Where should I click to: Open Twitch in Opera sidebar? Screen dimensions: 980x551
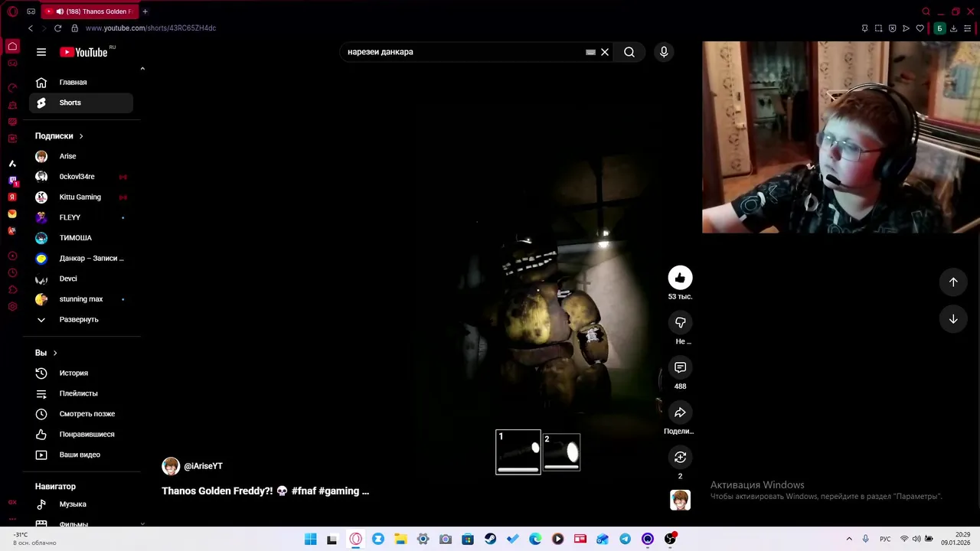pos(12,181)
